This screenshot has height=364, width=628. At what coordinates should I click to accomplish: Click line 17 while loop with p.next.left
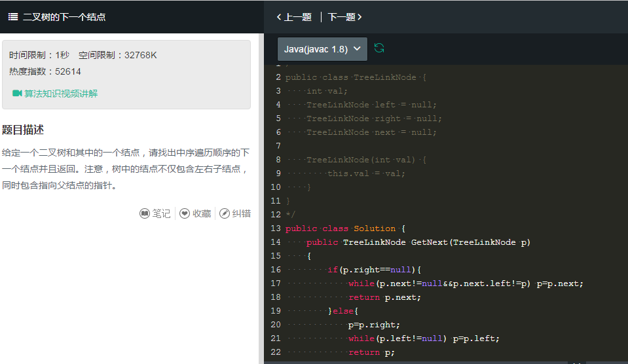[x=466, y=283]
